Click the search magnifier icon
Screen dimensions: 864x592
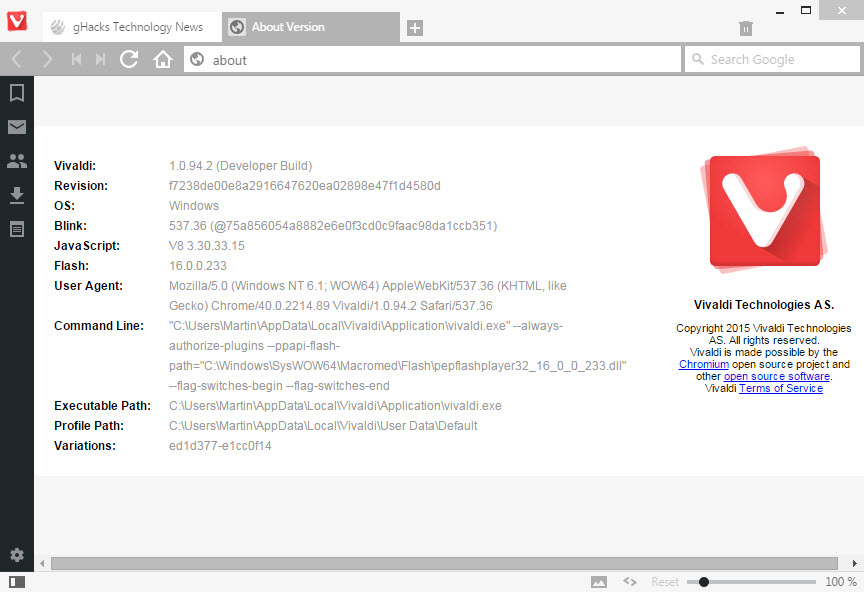[x=698, y=59]
